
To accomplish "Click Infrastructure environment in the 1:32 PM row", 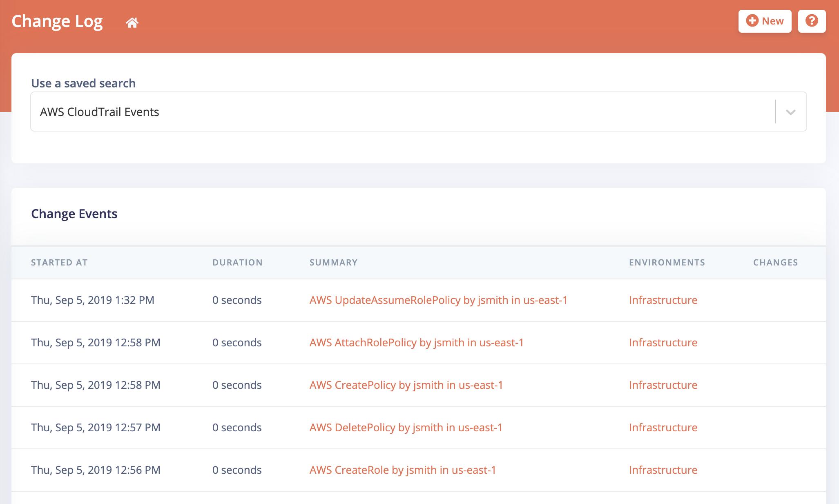I will pos(663,300).
